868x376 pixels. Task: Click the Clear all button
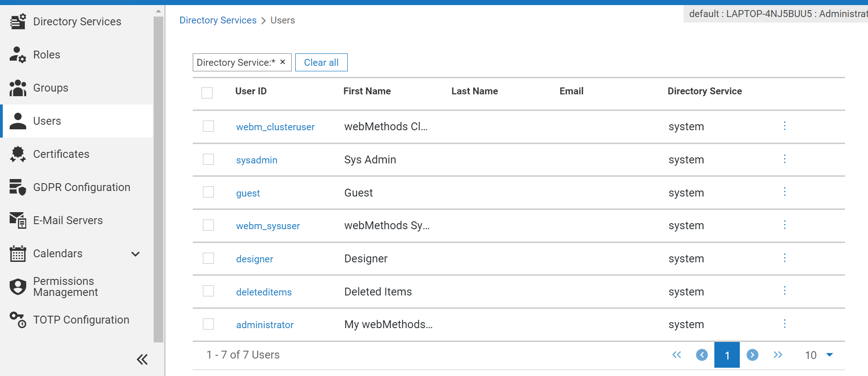[322, 63]
